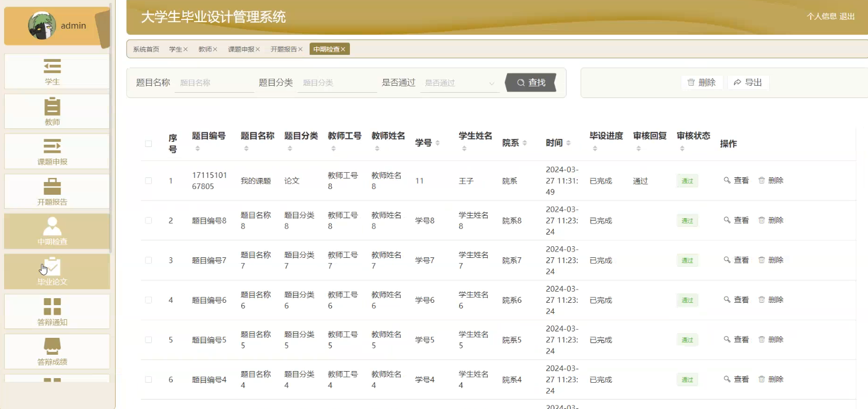The width and height of the screenshot is (868, 409).
Task: Open the 开题报告 briefcase sidebar icon
Action: tap(53, 187)
